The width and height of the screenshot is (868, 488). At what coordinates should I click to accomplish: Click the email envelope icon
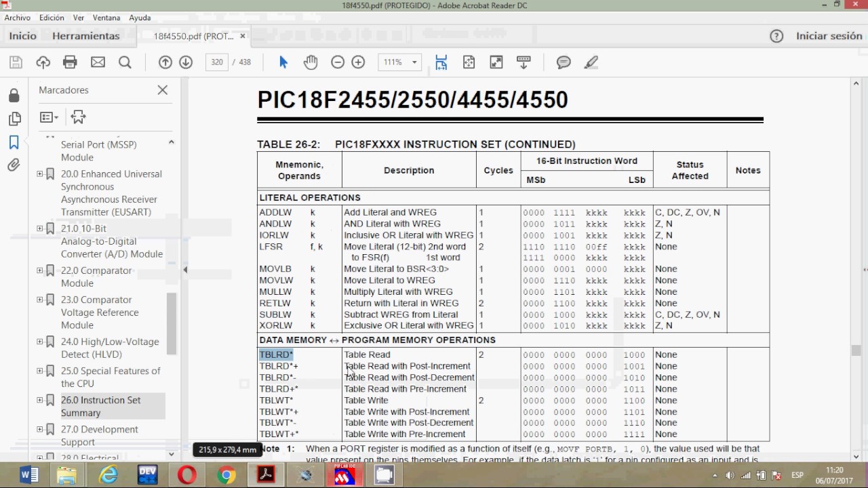coord(98,62)
